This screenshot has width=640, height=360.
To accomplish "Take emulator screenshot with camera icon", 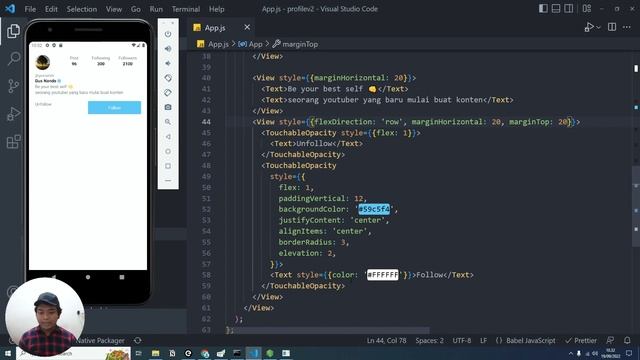I will 168,107.
